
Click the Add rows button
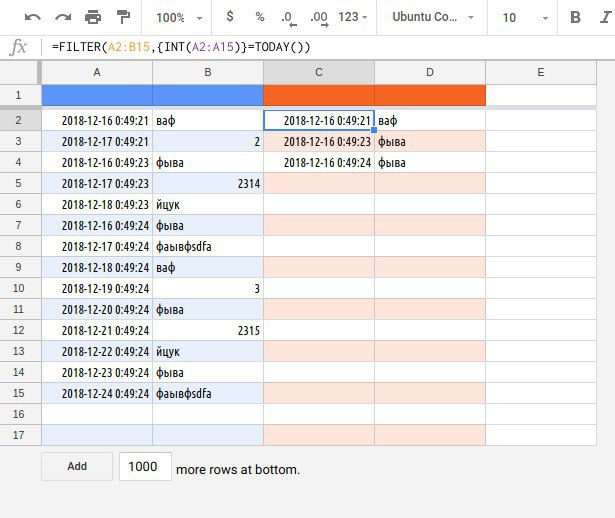click(77, 466)
